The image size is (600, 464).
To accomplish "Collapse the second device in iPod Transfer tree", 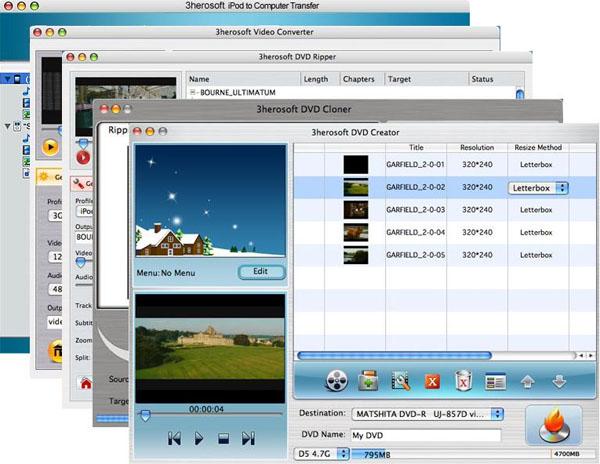I will pyautogui.click(x=7, y=126).
